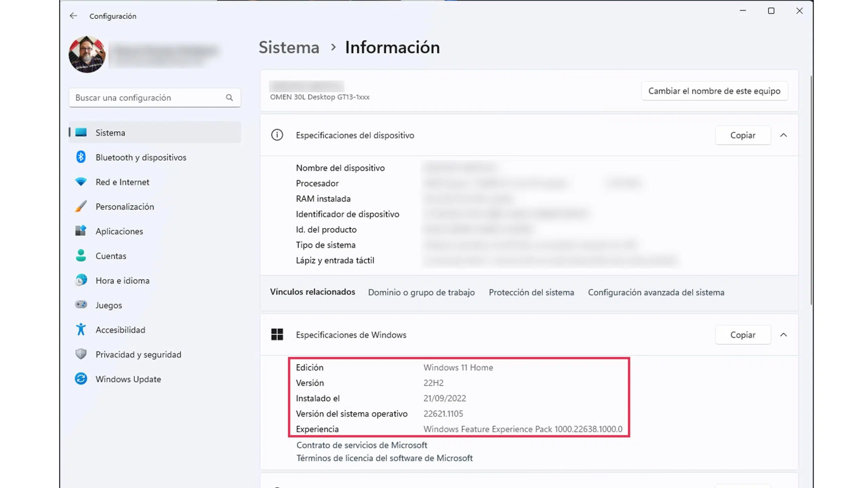Click the Procesador label
The image size is (868, 488).
317,183
